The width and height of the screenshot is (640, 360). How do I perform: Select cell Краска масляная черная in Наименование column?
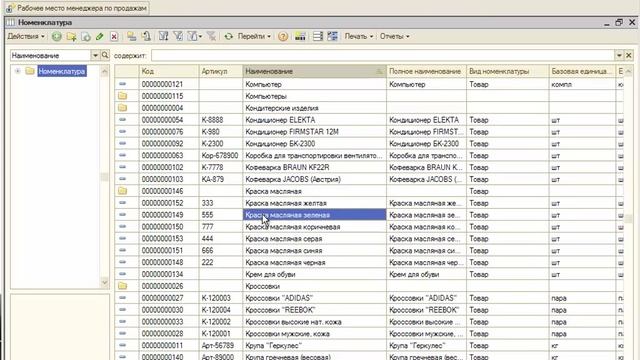(x=314, y=262)
